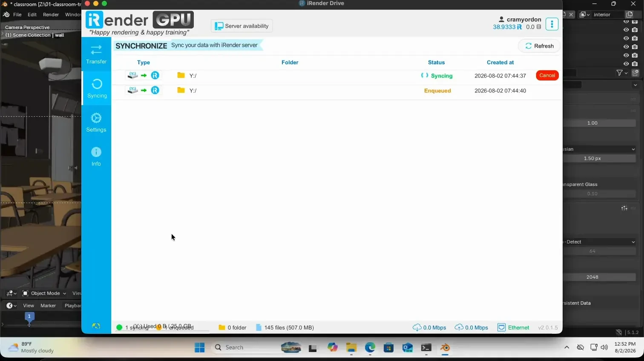Open outliner filter funnel dropdown
Viewport: 644px width, 361px height.
[x=622, y=73]
